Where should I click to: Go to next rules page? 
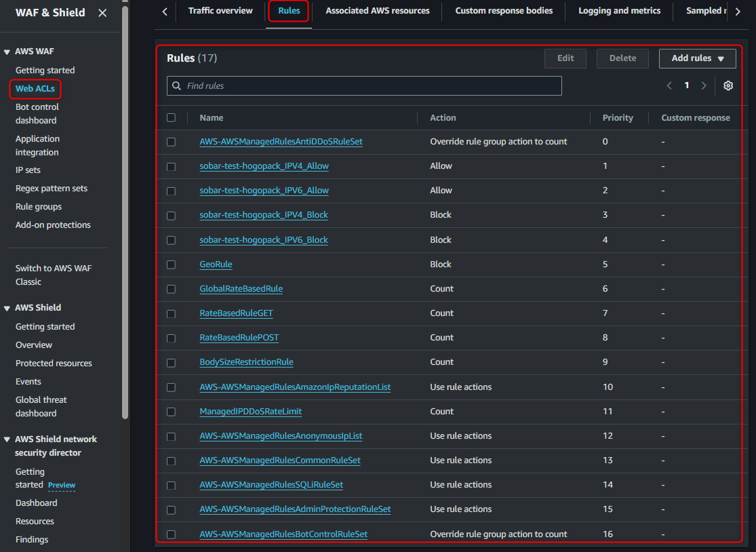[704, 85]
